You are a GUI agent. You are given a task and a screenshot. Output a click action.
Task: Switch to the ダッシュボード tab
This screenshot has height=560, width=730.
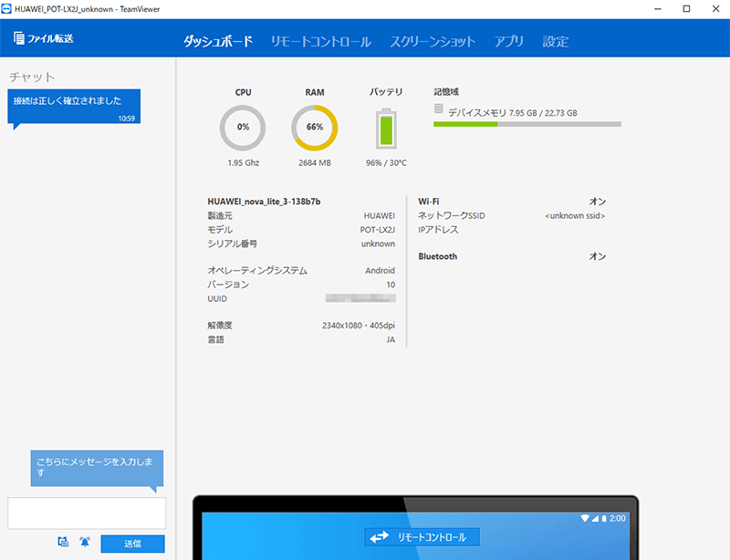click(x=218, y=41)
